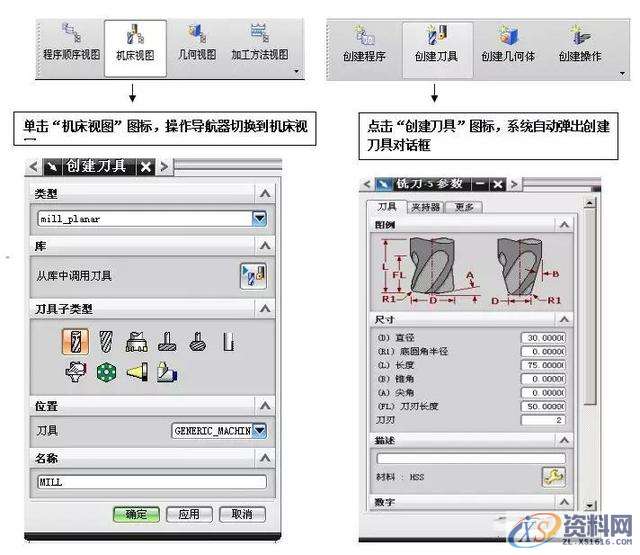
Task: Click the (FL) 刀刃长度 flute length field
Action: click(543, 406)
